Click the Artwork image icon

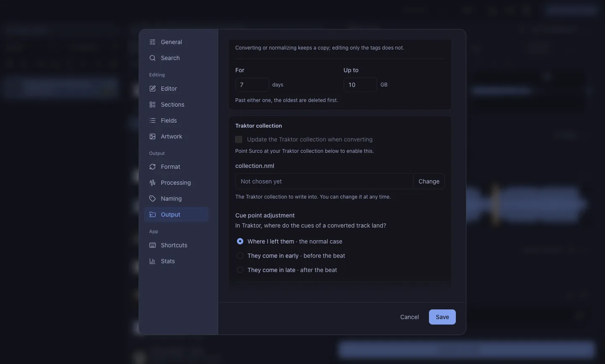(x=153, y=136)
